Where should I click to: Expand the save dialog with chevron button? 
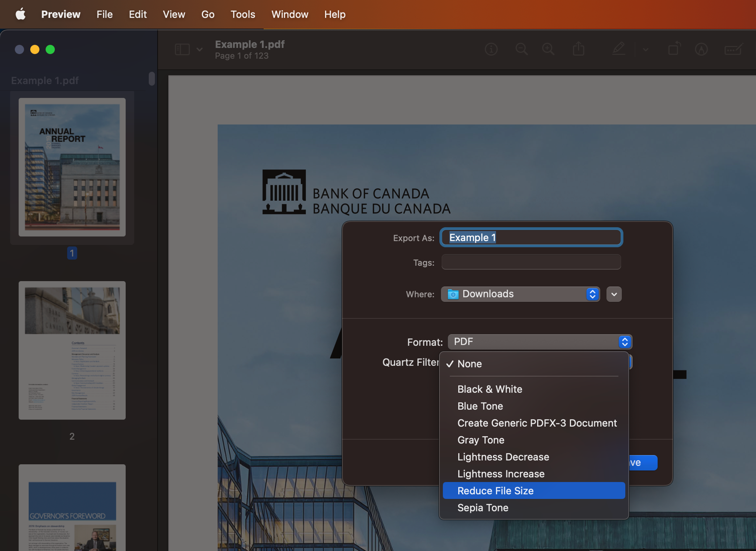coord(614,294)
